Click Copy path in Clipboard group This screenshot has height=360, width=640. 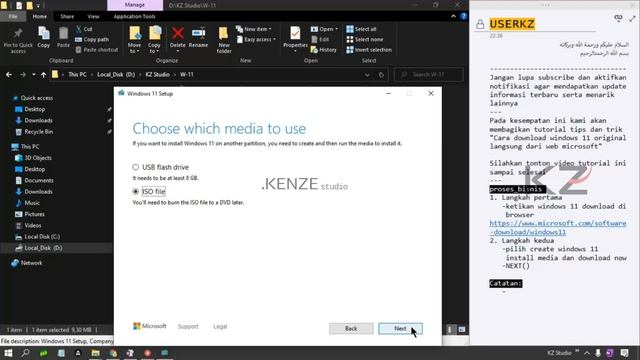(92, 40)
